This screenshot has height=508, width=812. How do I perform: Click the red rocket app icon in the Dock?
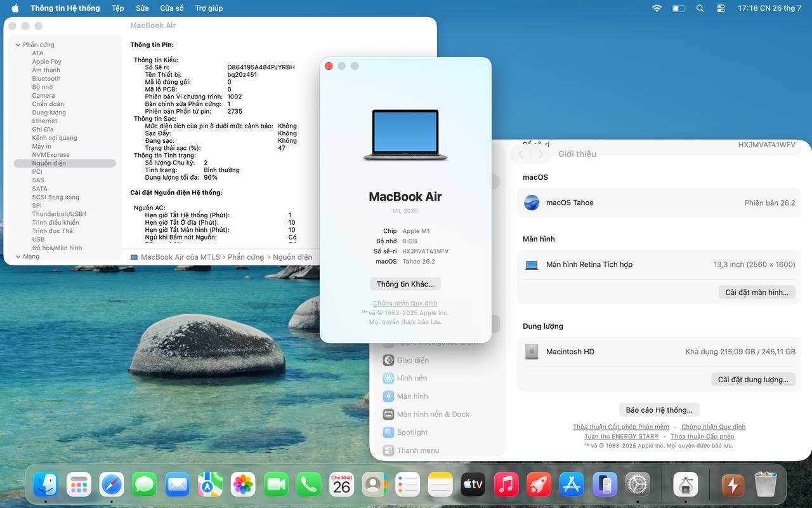[539, 485]
